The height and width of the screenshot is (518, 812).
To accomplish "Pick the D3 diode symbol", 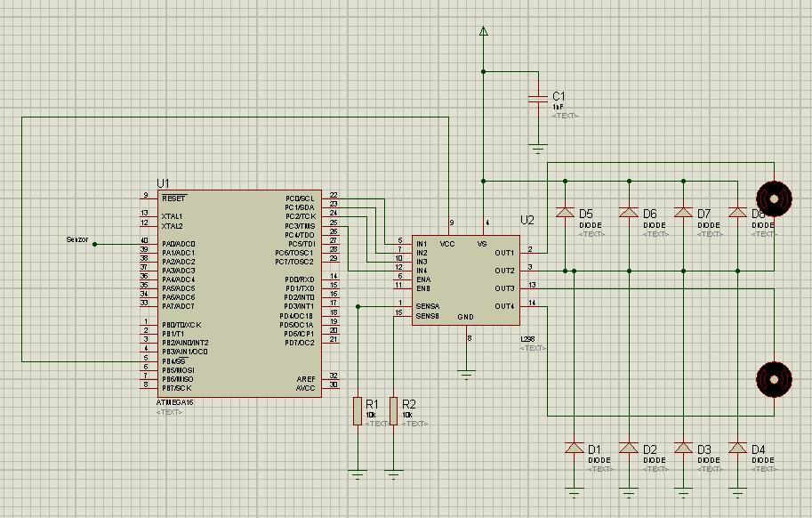I will tap(683, 448).
